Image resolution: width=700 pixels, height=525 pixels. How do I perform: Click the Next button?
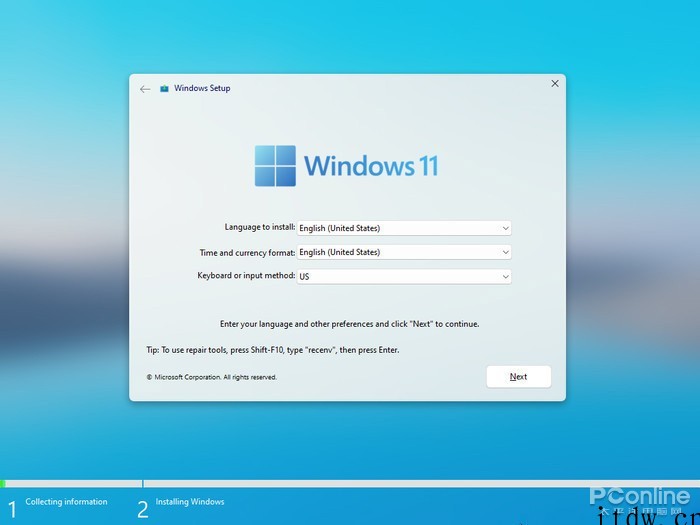pos(518,377)
